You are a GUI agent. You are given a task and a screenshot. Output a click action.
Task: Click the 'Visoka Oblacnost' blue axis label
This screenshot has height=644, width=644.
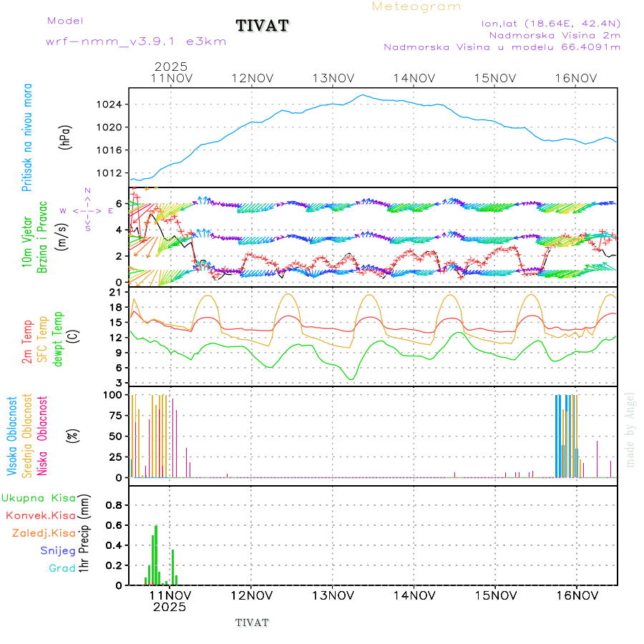click(13, 434)
